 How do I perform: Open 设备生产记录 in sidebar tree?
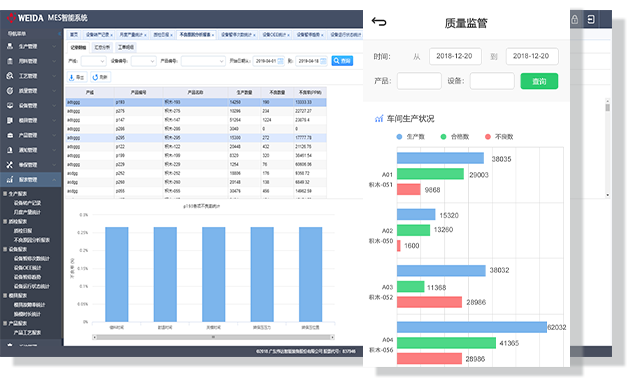[27, 203]
